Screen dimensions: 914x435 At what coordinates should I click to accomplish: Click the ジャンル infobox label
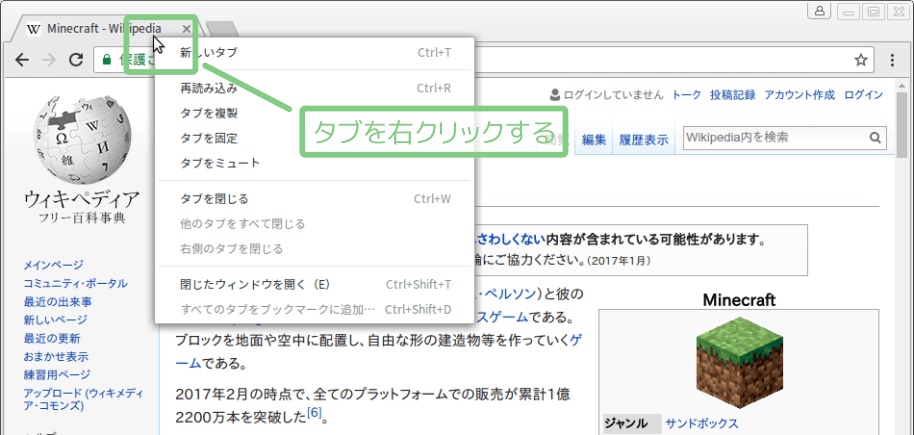click(x=625, y=424)
